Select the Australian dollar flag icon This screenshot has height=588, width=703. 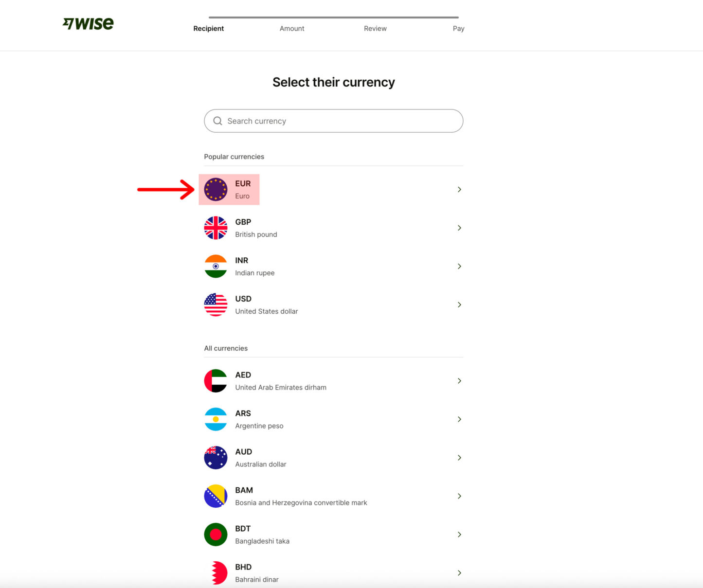(x=216, y=458)
